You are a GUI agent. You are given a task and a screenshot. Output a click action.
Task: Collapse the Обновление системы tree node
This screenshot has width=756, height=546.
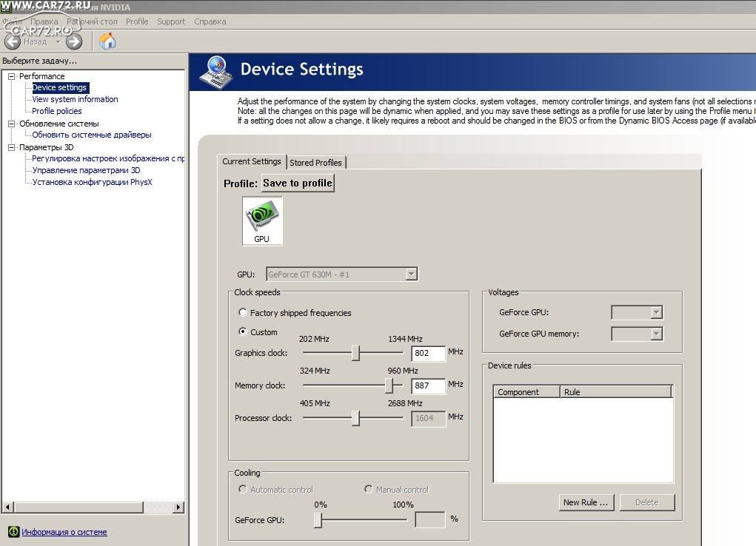(12, 124)
